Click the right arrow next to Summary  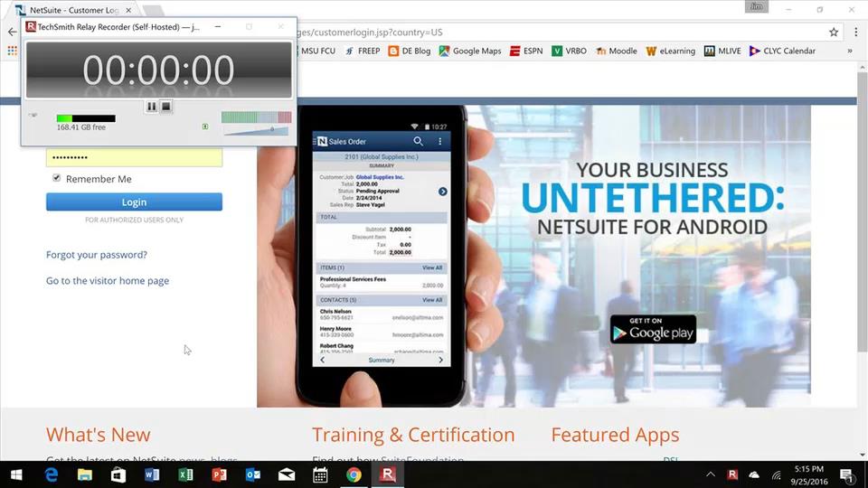pos(440,360)
